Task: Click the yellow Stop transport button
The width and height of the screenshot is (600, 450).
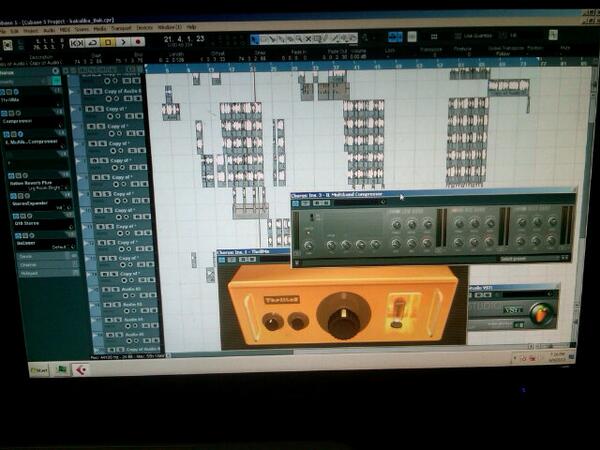Action: [x=108, y=42]
